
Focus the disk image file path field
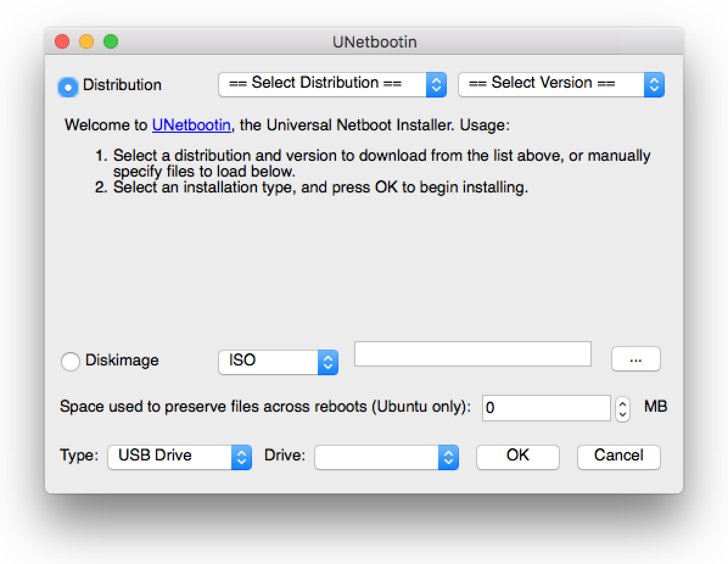point(472,353)
